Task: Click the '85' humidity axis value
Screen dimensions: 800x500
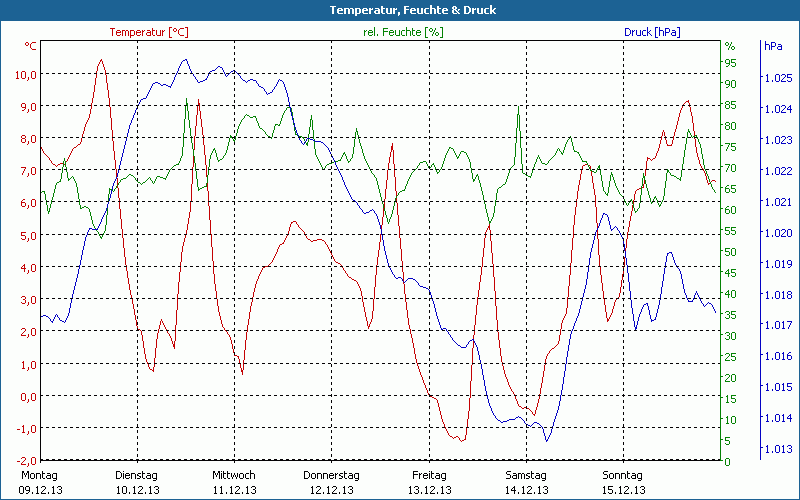Action: pyautogui.click(x=731, y=105)
